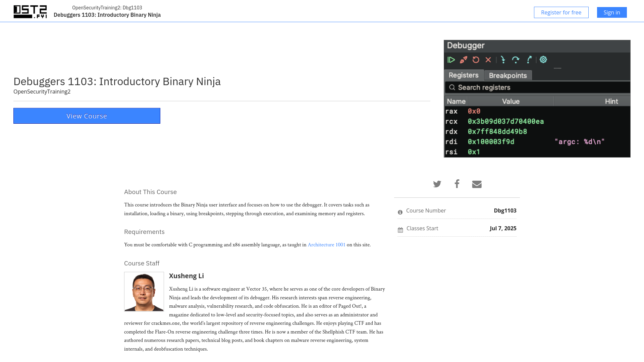This screenshot has height=362, width=644.
Task: Click Xusheng Li's staff photo
Action: [144, 292]
